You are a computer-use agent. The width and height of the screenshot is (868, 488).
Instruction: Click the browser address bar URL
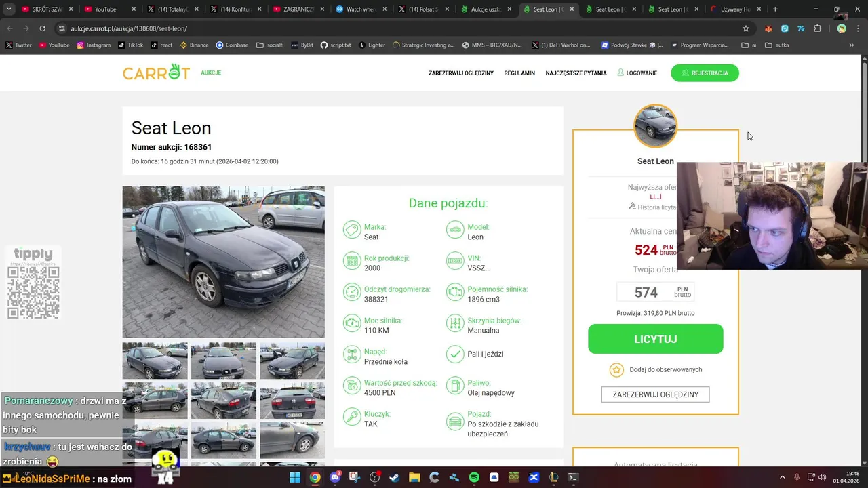[x=129, y=28]
